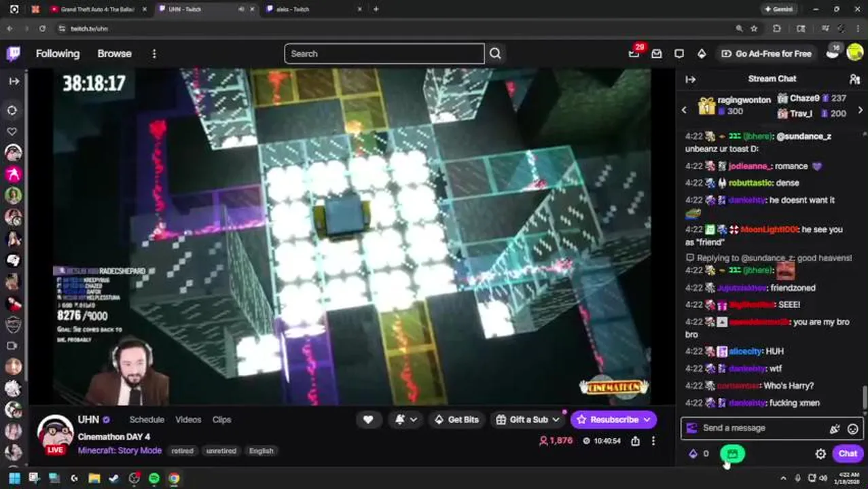
Task: Collapse the Stream Chat panel
Action: tap(691, 79)
